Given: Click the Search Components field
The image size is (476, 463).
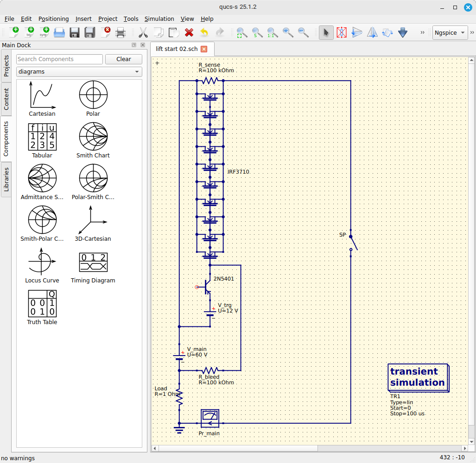Looking at the screenshot, I should 59,59.
